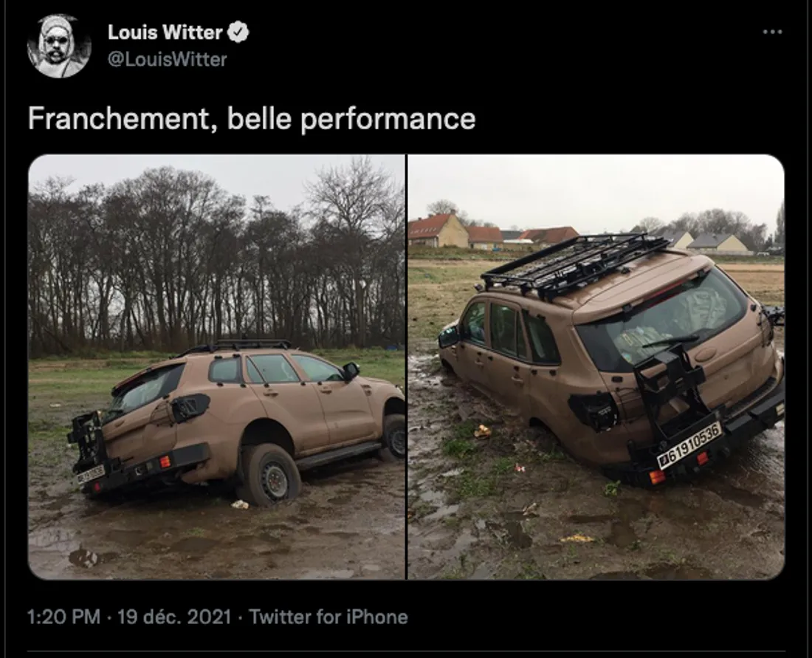The height and width of the screenshot is (658, 812).
Task: Open Louis Witter's profile picture
Action: coord(59,46)
